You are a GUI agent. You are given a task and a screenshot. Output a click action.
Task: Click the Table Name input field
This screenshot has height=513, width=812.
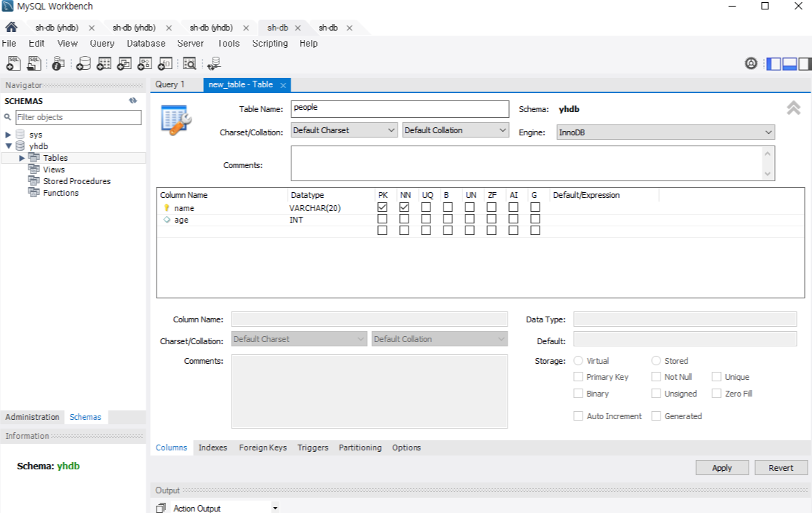400,108
